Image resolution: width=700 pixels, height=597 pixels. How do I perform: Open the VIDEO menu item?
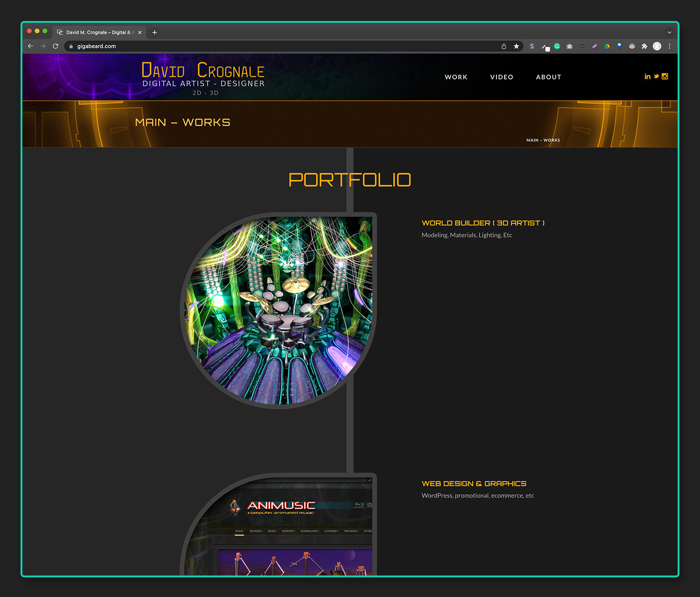pyautogui.click(x=502, y=77)
